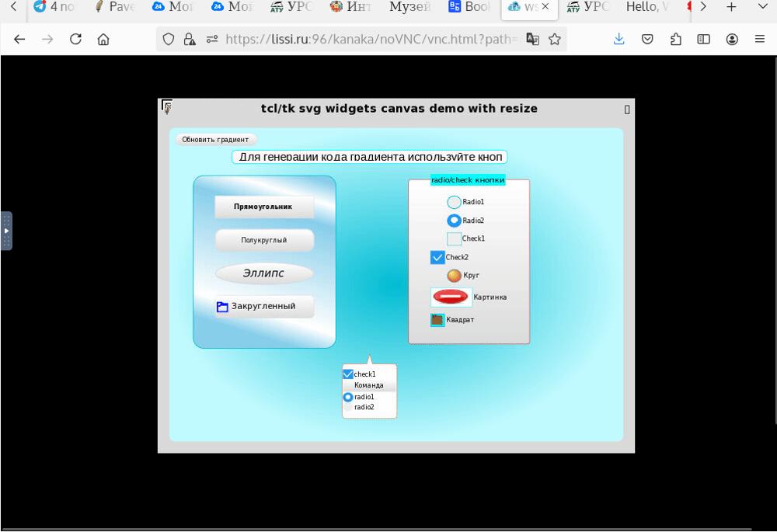Click the extensions puzzle icon
The height and width of the screenshot is (532, 777).
675,39
